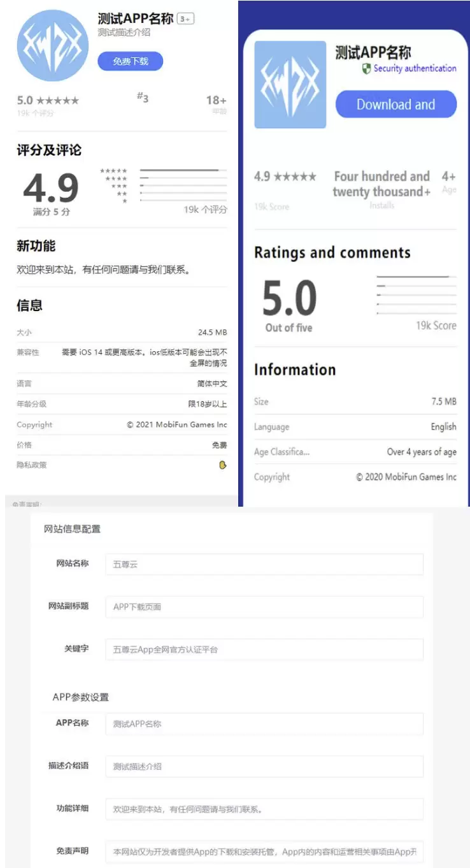Viewport: 470px width, 868px height.
Task: Click the Age Classifica... row label
Action: pos(281,452)
